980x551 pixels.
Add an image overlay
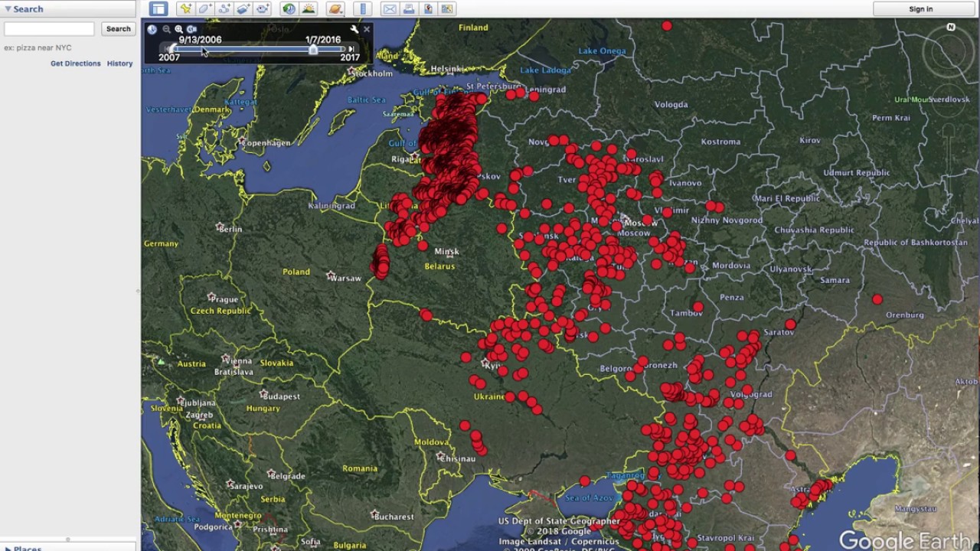click(243, 9)
